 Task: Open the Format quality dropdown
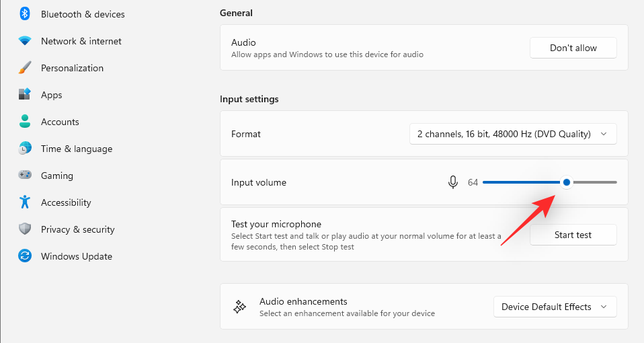[512, 134]
